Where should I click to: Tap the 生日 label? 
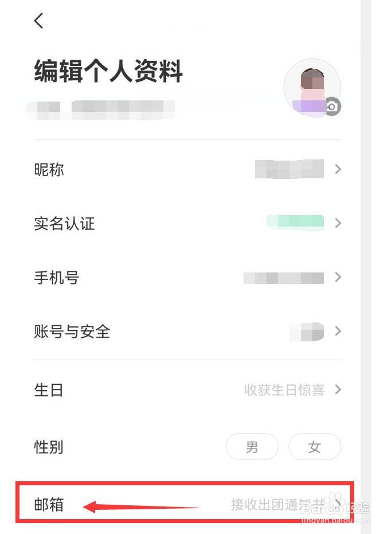pyautogui.click(x=49, y=389)
